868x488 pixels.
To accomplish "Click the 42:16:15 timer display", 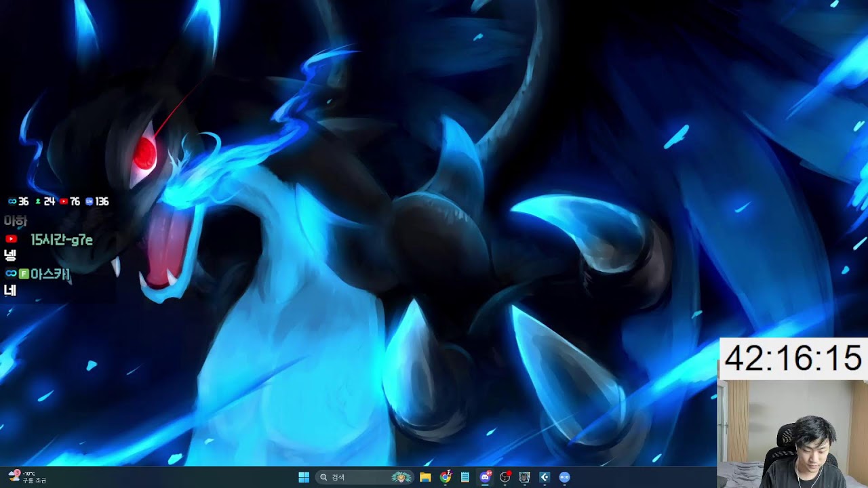I will tap(793, 359).
